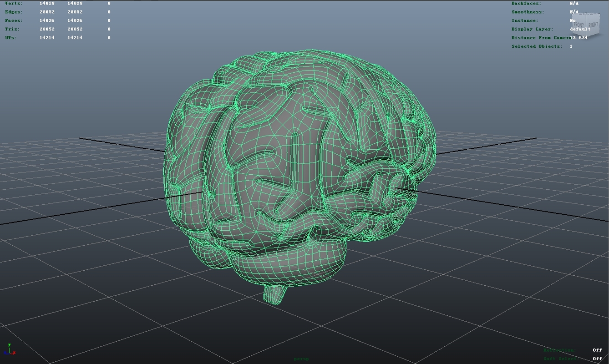The image size is (609, 364).
Task: Click the Y axis on the view axis gizmo
Action: click(9, 345)
